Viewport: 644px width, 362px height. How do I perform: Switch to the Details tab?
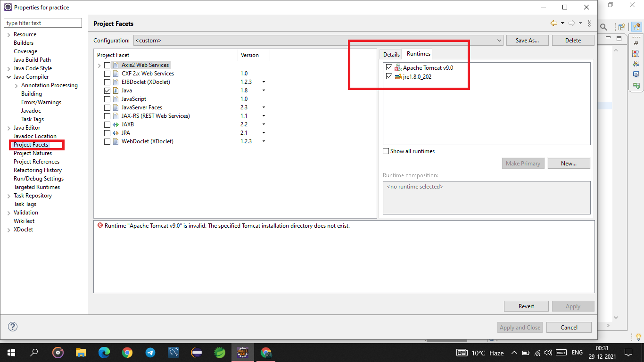pyautogui.click(x=391, y=55)
